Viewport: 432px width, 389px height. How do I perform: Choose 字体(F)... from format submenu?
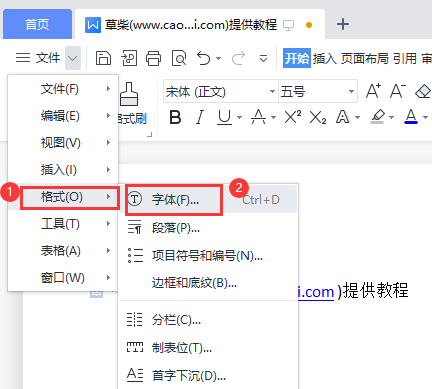(x=209, y=199)
